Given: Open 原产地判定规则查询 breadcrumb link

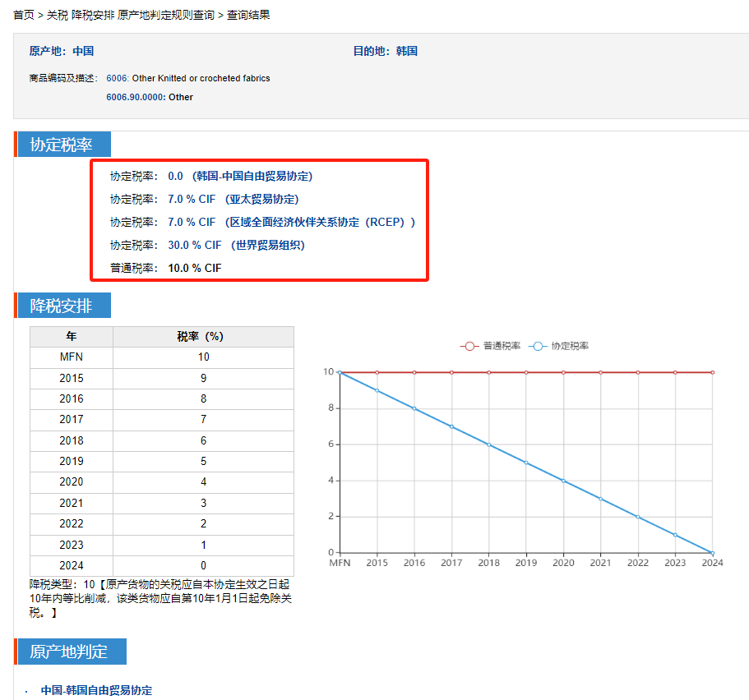Looking at the screenshot, I should (166, 15).
